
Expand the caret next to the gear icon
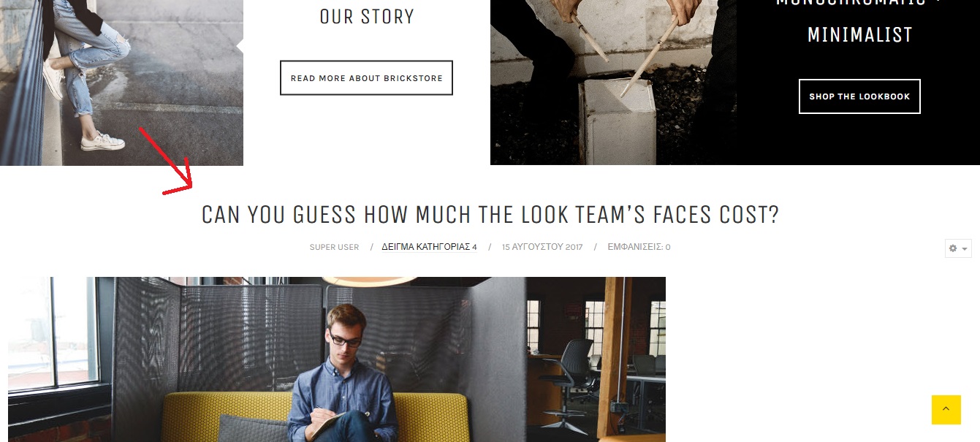[x=965, y=249]
